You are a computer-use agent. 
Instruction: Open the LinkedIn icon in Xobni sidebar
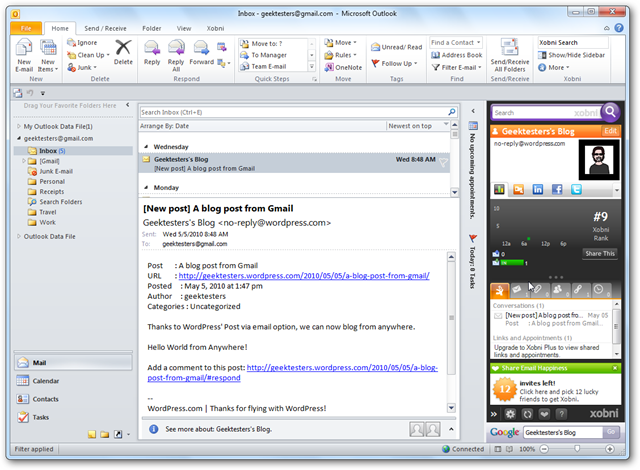[538, 189]
